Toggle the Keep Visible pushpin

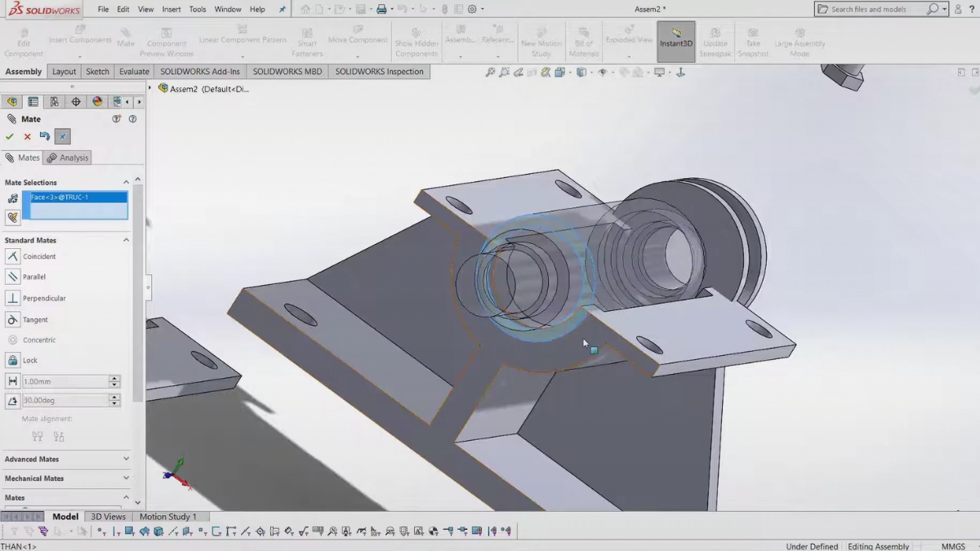(x=63, y=136)
